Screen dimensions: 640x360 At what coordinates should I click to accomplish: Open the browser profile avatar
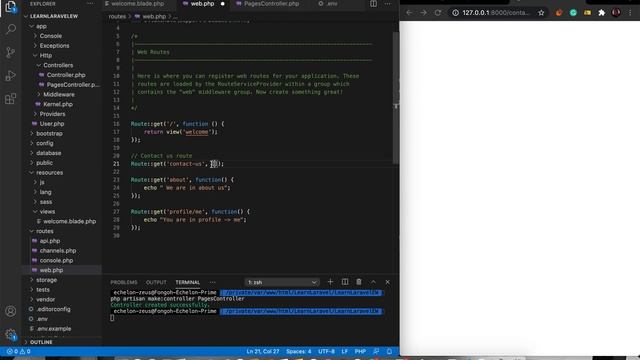pos(616,13)
